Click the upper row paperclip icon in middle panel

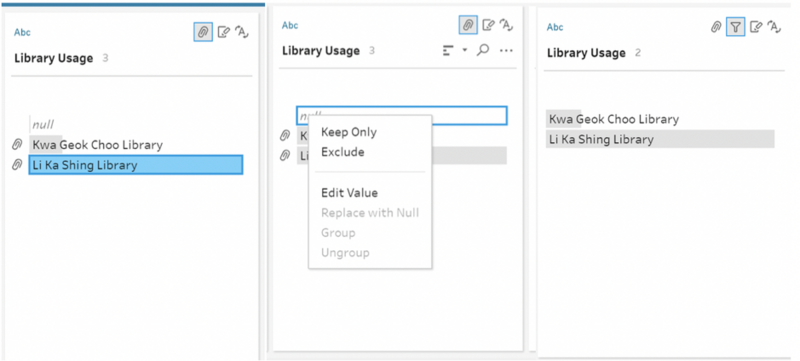(285, 136)
